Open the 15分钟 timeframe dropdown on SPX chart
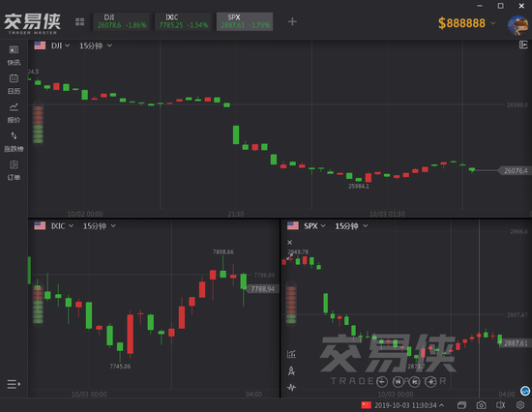532x412 pixels. (351, 226)
